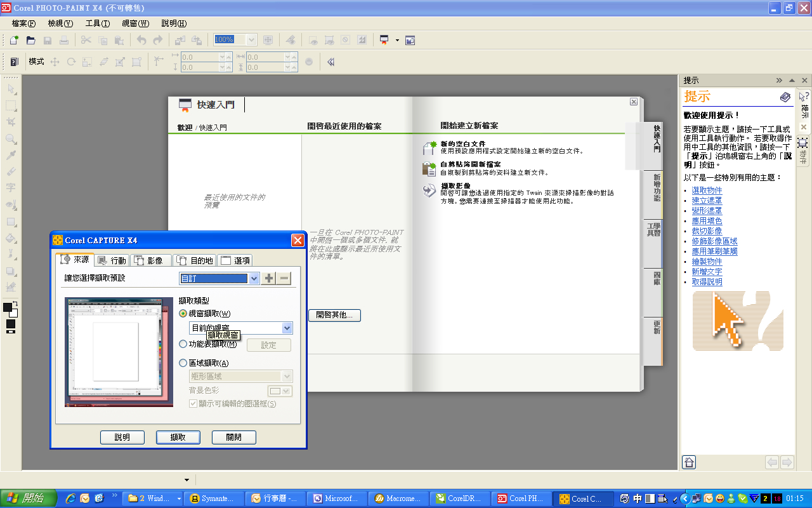Open the 取得說明 hint link
The image size is (812, 508).
(x=707, y=282)
